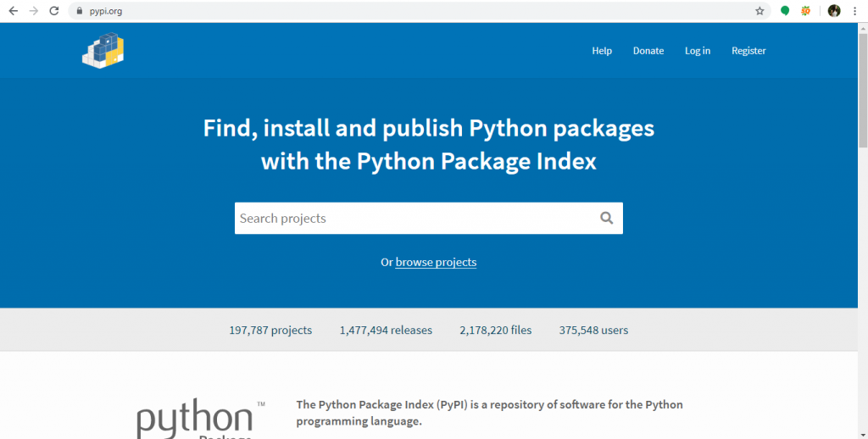
Task: Open the Donate page
Action: tap(648, 50)
